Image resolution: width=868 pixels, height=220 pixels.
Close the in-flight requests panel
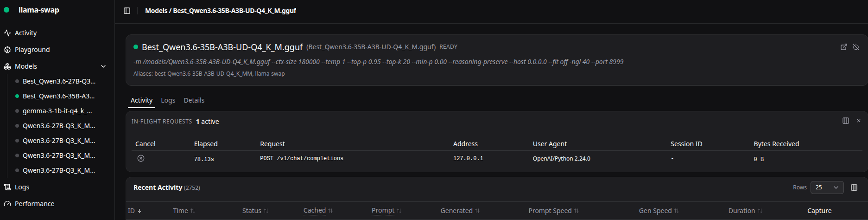858,121
